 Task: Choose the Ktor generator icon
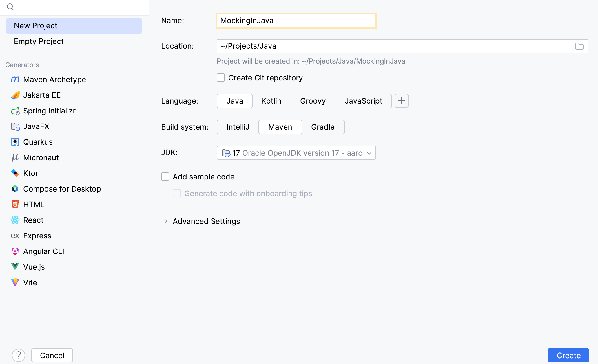click(15, 173)
